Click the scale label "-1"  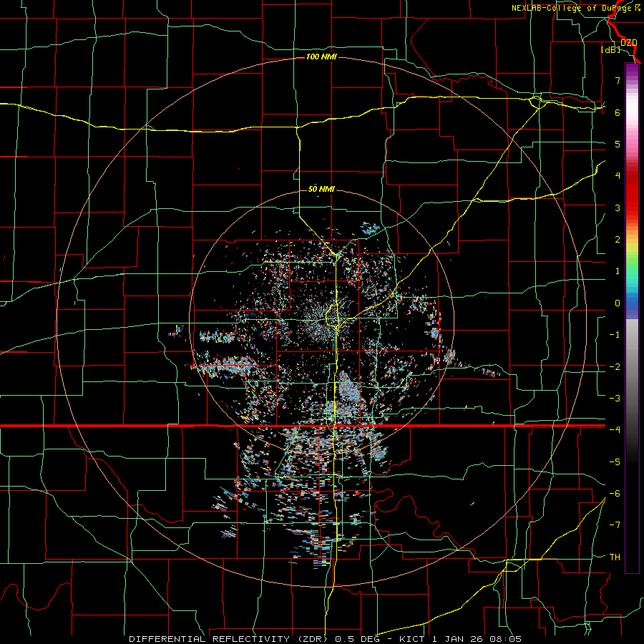coord(615,334)
